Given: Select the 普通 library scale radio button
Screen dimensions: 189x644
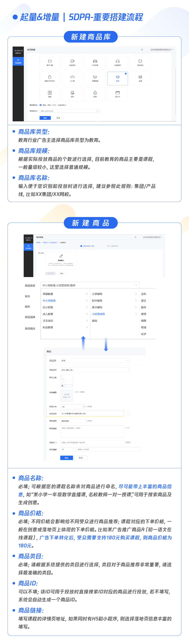Looking at the screenshot, I should point(40,105).
